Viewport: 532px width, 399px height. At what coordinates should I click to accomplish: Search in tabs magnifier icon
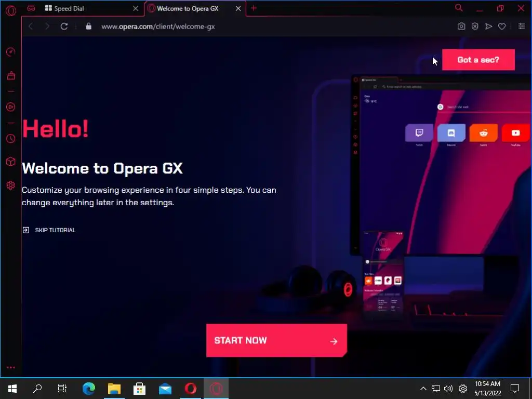pyautogui.click(x=459, y=8)
